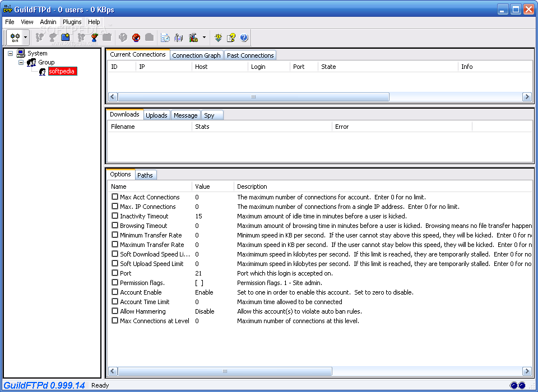This screenshot has height=392, width=538.
Task: Click the Group people icon in the tree
Action: 31,62
